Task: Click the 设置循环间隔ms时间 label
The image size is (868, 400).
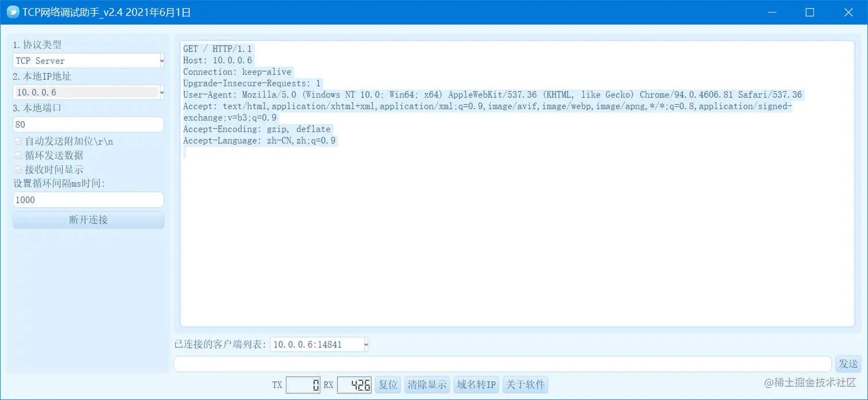Action: pyautogui.click(x=59, y=184)
